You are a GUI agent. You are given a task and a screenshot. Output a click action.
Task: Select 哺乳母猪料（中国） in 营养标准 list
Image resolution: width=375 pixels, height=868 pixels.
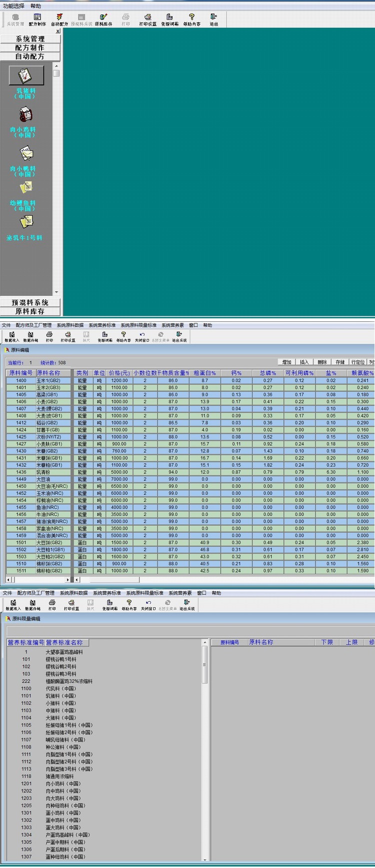point(65,740)
